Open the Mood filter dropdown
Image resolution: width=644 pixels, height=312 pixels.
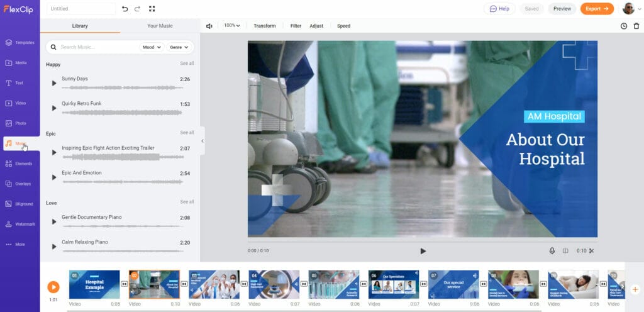[152, 47]
